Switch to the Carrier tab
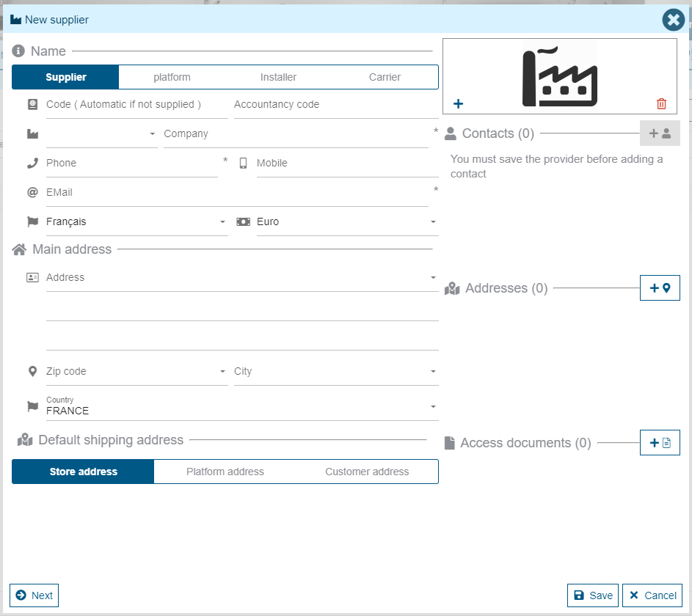This screenshot has height=616, width=692. 385,77
